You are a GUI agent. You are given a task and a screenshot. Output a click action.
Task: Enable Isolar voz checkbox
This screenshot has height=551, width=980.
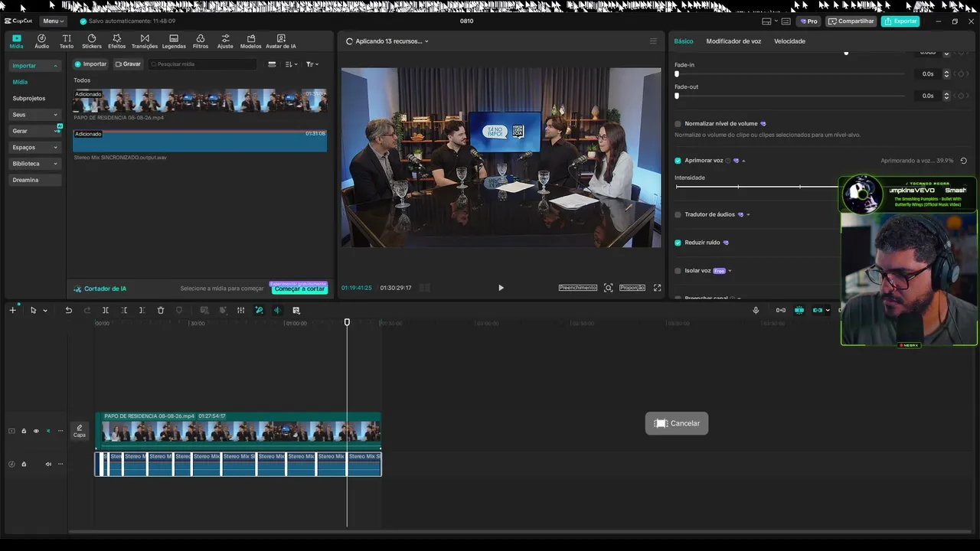point(678,271)
